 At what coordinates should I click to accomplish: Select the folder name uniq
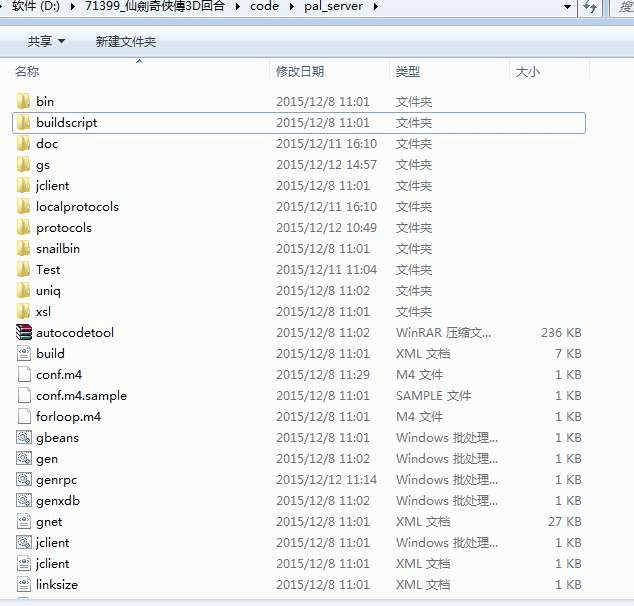click(x=48, y=291)
